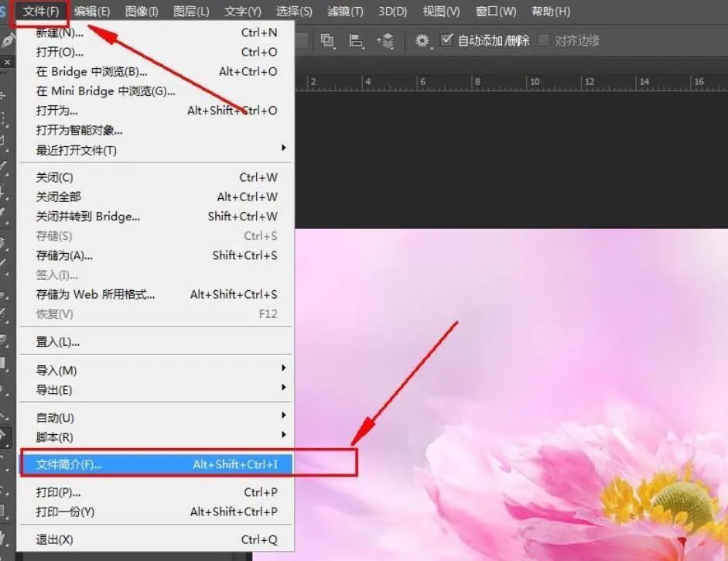The height and width of the screenshot is (561, 728).
Task: Expand the 导入(M) submenu
Action: click(x=155, y=370)
